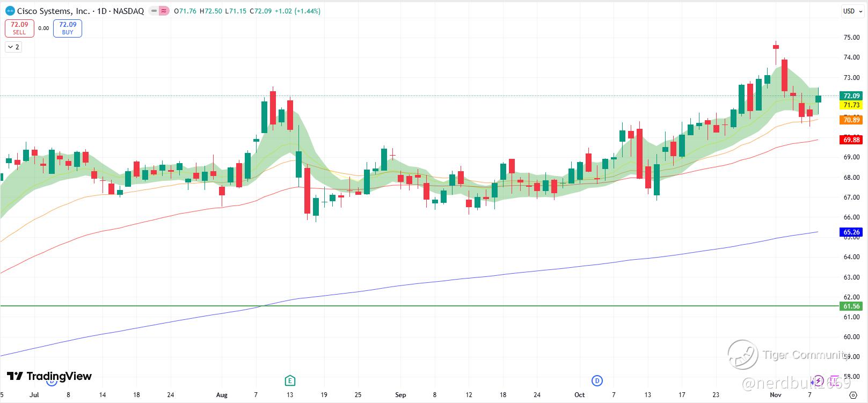This screenshot has height=403, width=868.
Task: Open chart settings hexagon icon
Action: tap(854, 395)
